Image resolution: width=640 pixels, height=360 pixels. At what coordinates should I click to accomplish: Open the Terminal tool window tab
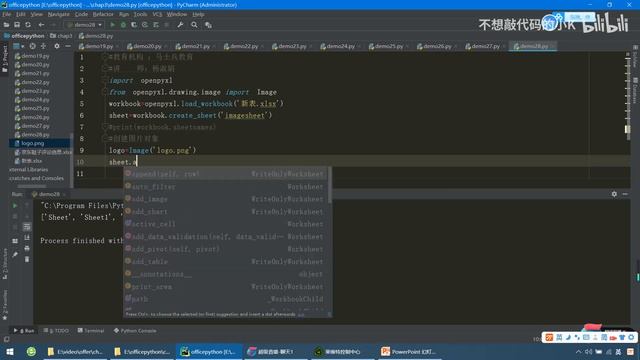coord(91,331)
